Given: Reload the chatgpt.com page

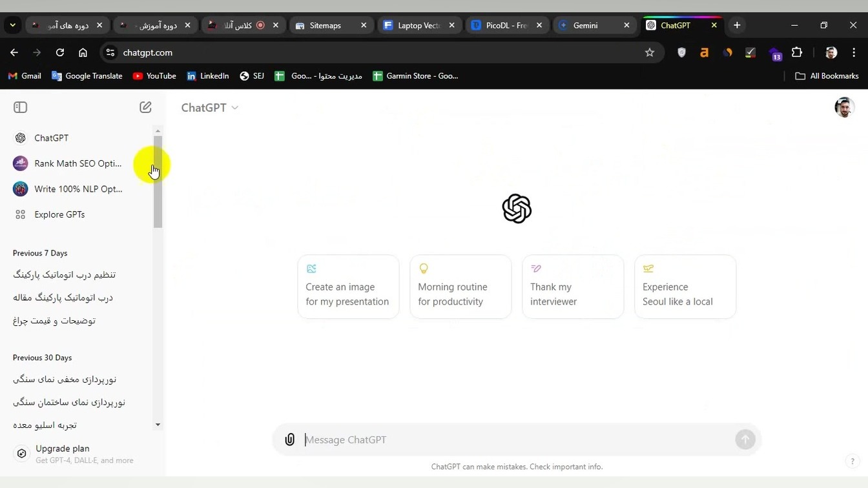Looking at the screenshot, I should click(60, 52).
